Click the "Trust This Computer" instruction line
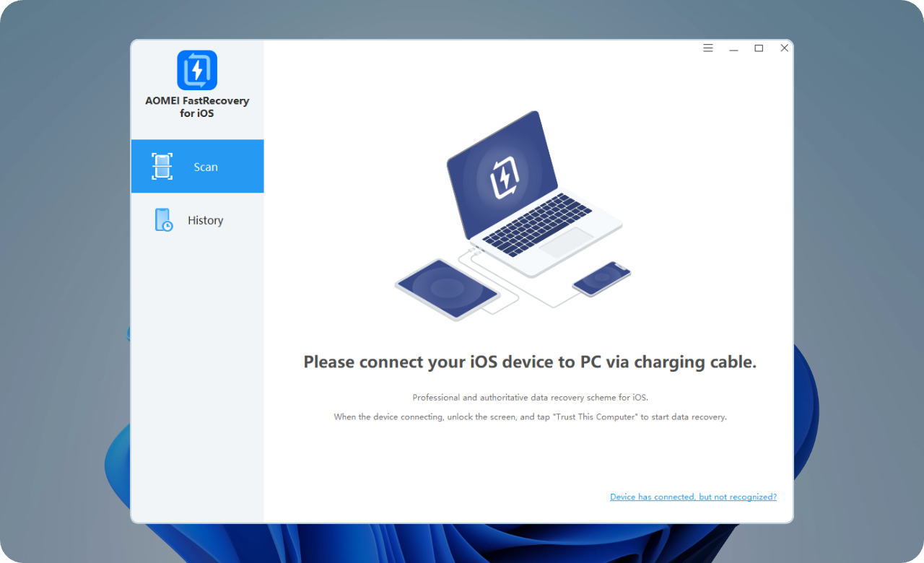924x563 pixels. point(530,417)
